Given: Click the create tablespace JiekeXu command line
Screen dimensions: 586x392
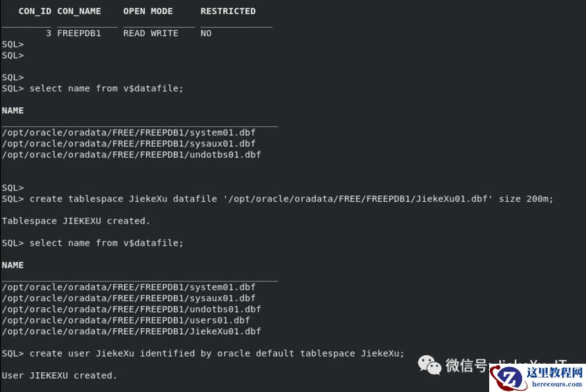Looking at the screenshot, I should click(x=277, y=199).
